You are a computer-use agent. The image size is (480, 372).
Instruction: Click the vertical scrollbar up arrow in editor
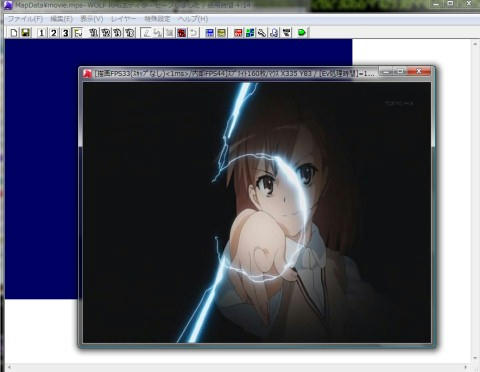[x=475, y=44]
